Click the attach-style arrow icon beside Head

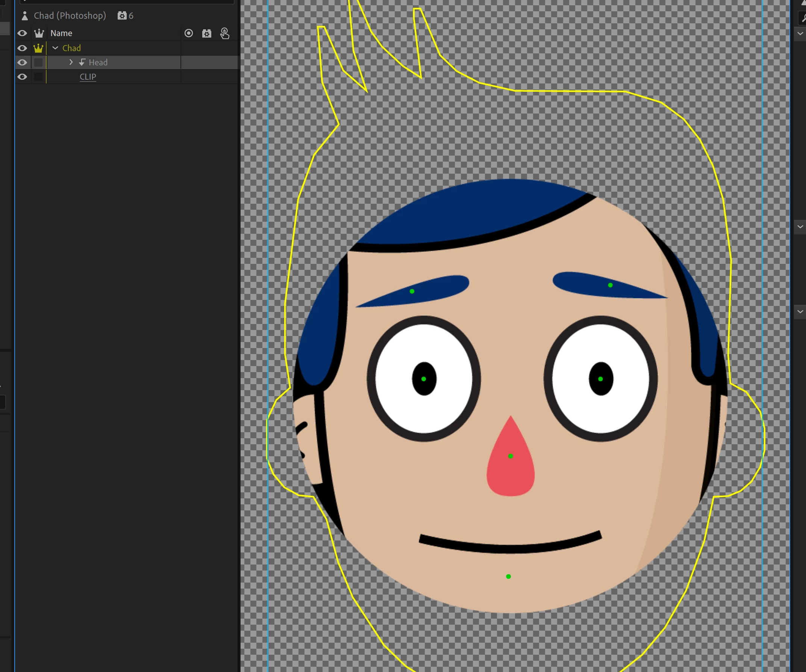click(x=82, y=62)
